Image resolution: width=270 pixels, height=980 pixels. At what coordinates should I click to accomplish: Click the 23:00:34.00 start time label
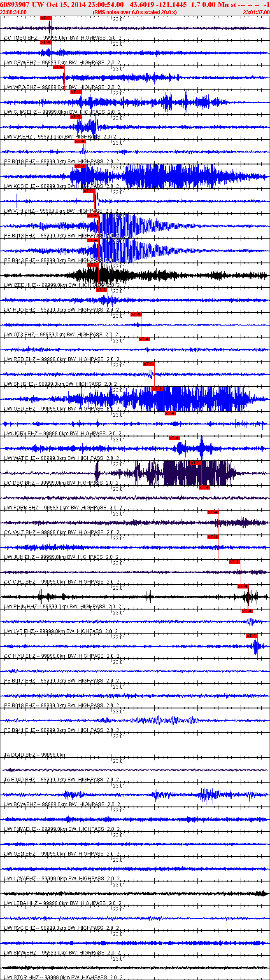coord(14,12)
